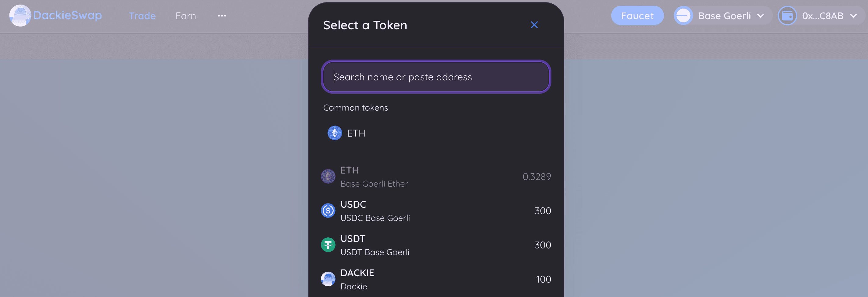Click the wallet icon next to 0x...C8AB
Image resolution: width=868 pixels, height=297 pixels.
click(787, 16)
